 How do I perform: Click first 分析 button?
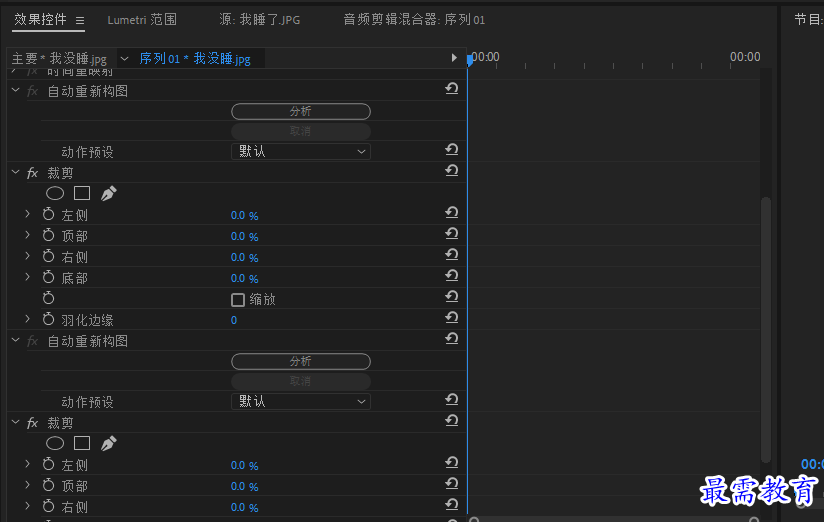(x=301, y=111)
